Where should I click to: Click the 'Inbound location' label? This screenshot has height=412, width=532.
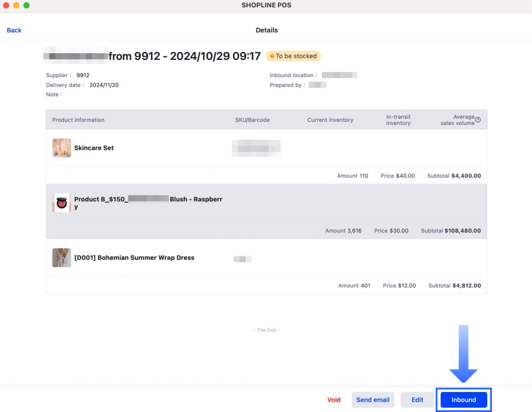[293, 75]
